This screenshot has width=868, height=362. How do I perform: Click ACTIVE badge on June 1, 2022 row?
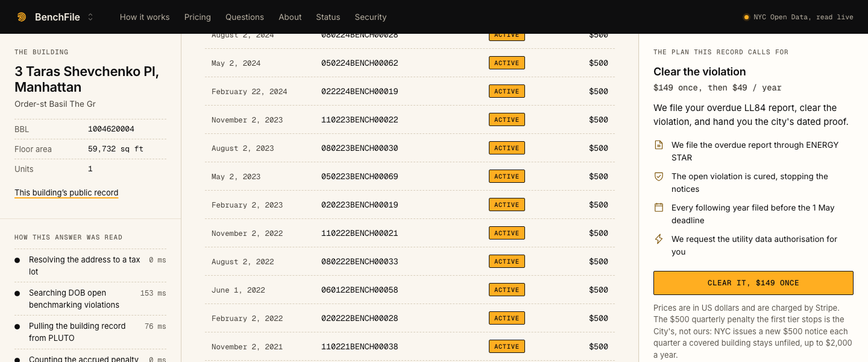pyautogui.click(x=507, y=290)
